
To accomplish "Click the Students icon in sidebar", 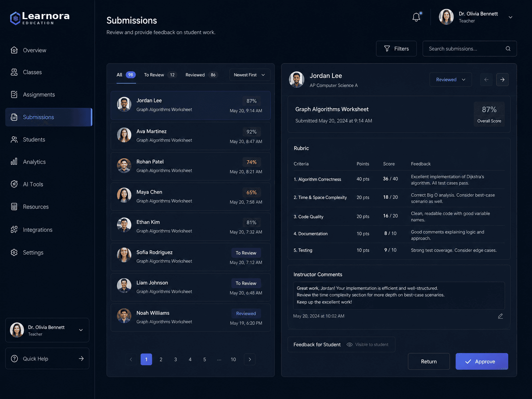I will pos(14,140).
